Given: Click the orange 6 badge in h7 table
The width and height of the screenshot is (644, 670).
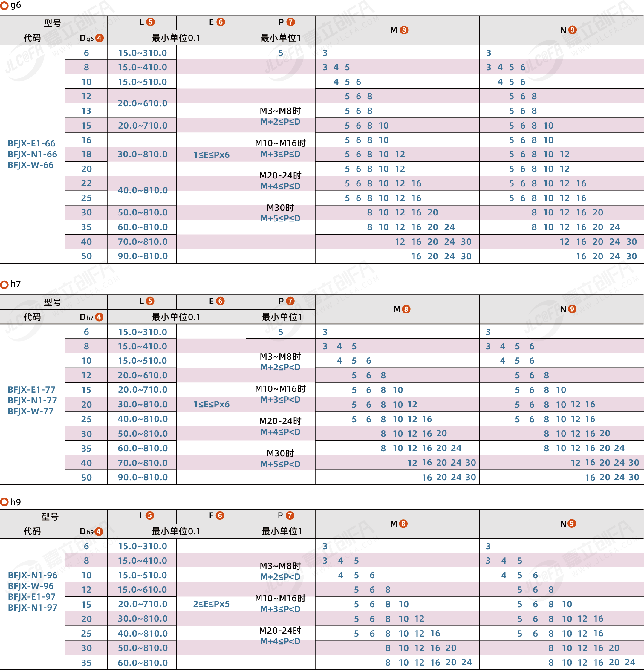Looking at the screenshot, I should point(221,301).
